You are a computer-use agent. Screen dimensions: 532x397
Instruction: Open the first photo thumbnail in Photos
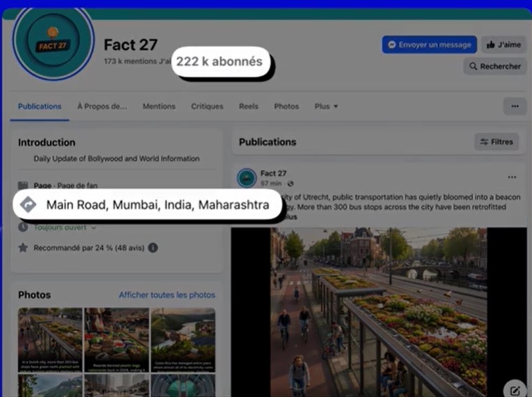50,339
